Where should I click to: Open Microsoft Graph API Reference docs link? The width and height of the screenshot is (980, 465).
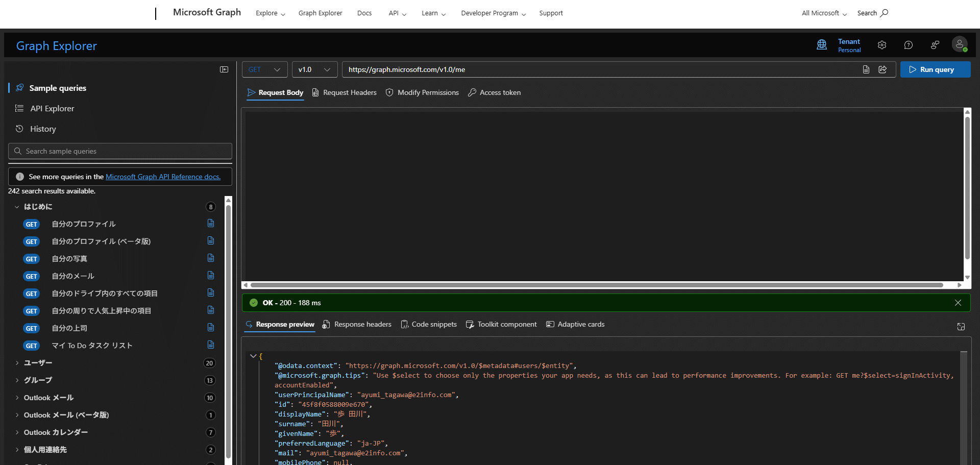pyautogui.click(x=163, y=177)
